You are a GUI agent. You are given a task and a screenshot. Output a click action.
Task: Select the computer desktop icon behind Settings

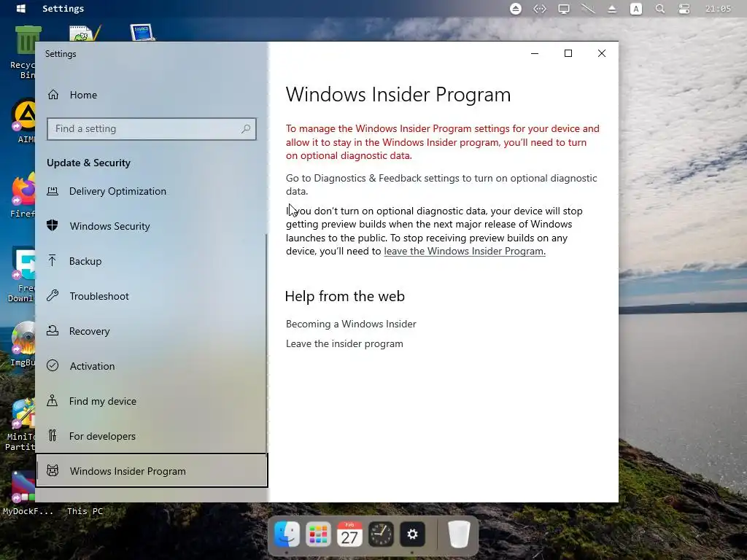(142, 32)
